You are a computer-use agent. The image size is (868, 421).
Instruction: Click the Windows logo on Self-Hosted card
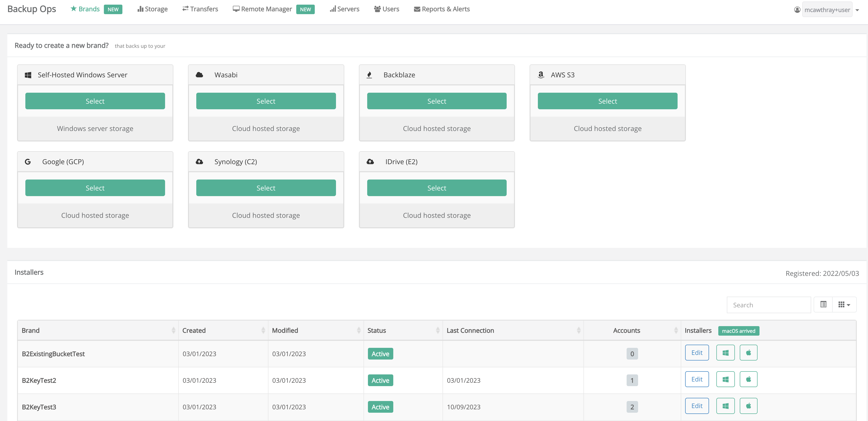(x=28, y=75)
